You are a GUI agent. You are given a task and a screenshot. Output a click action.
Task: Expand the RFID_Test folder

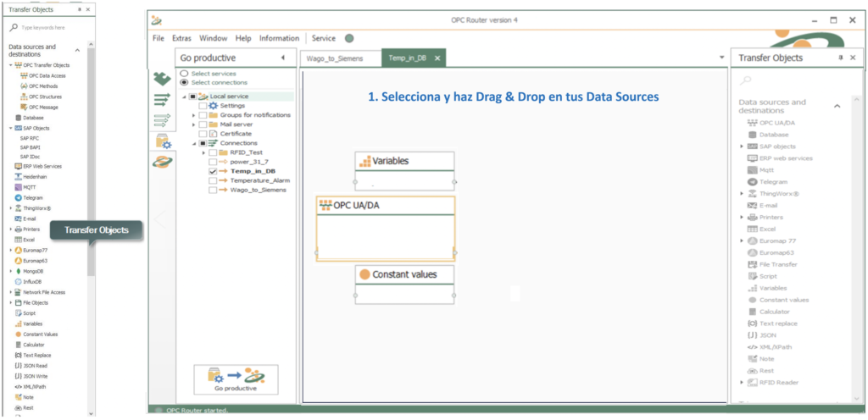(203, 152)
